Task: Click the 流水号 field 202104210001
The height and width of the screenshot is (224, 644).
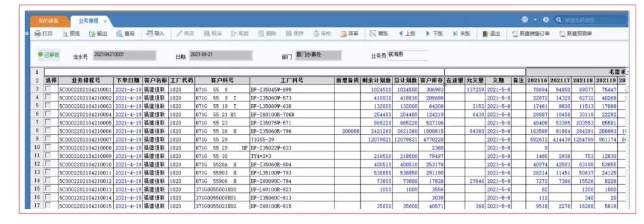Action: tap(125, 55)
